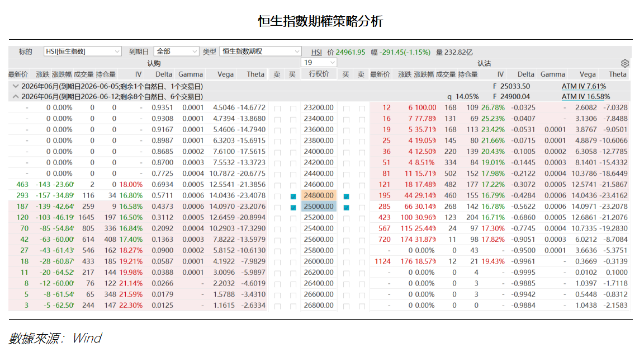The height and width of the screenshot is (356, 644).
Task: Expand the 2026-06-05 expiry group
Action: coord(16,86)
